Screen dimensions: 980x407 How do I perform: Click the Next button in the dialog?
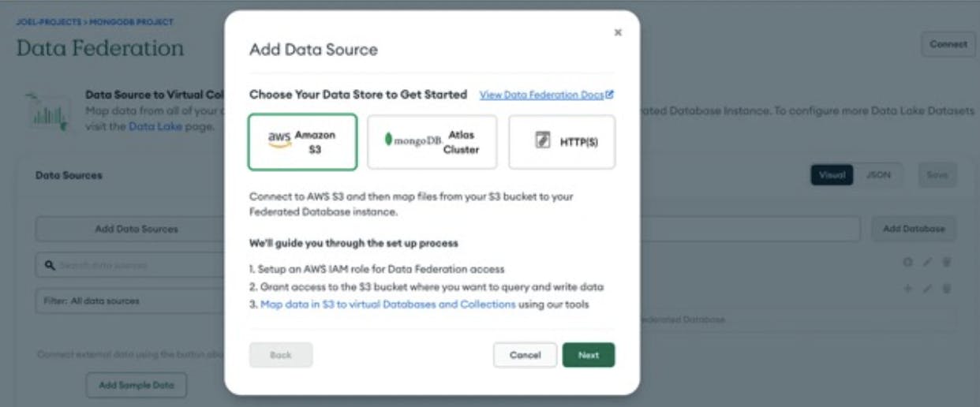[588, 355]
